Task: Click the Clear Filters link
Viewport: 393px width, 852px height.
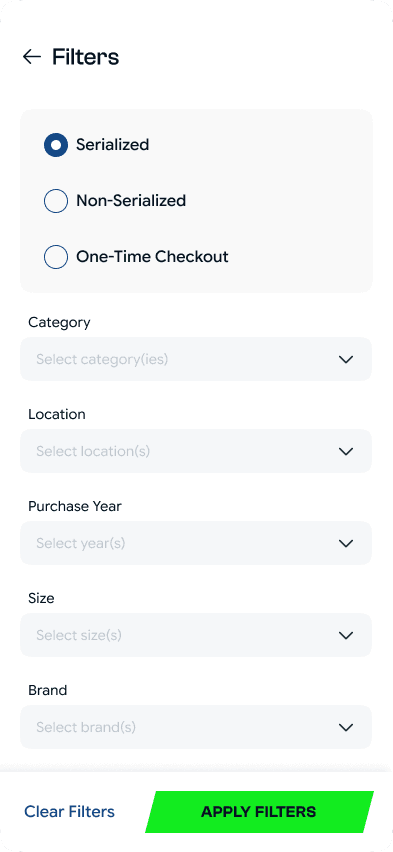Action: (x=70, y=812)
